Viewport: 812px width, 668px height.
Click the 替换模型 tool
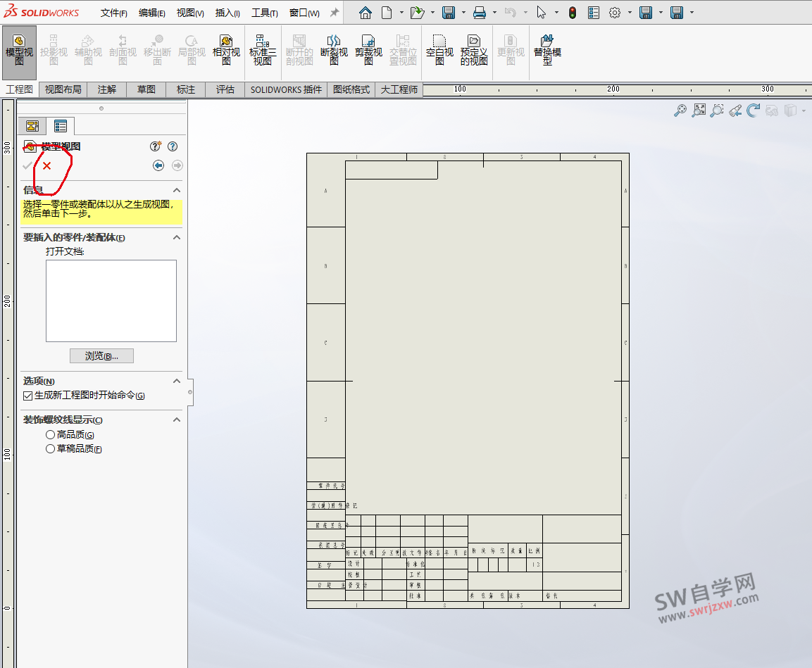pyautogui.click(x=548, y=51)
